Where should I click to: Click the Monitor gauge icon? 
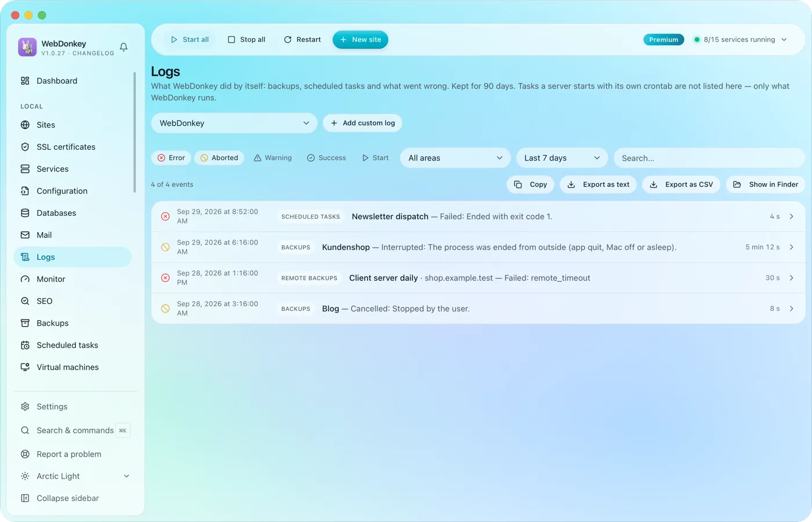pos(25,279)
